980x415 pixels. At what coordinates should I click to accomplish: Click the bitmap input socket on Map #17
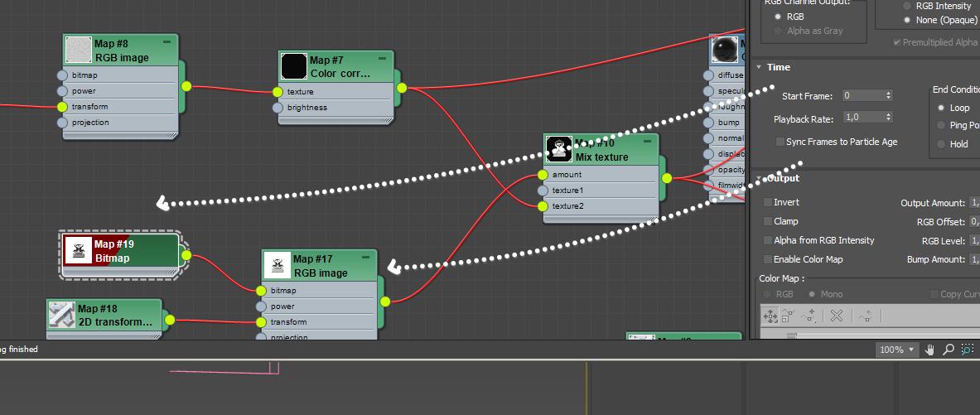(261, 291)
